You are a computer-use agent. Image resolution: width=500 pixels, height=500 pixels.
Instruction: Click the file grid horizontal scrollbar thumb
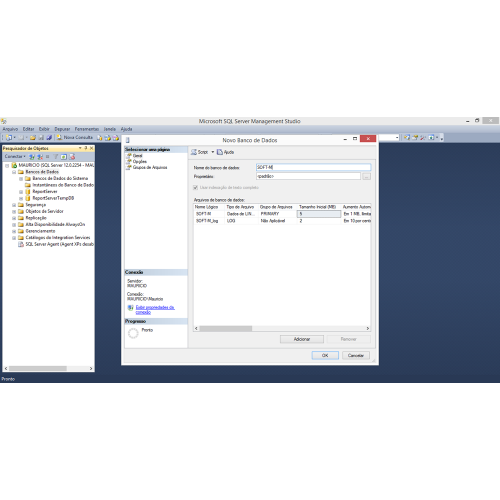(x=226, y=329)
